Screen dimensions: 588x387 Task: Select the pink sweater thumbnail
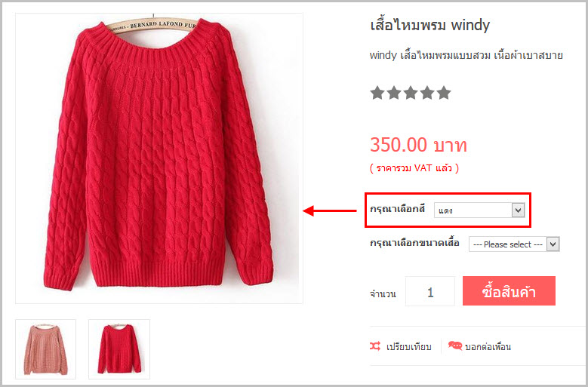click(46, 349)
